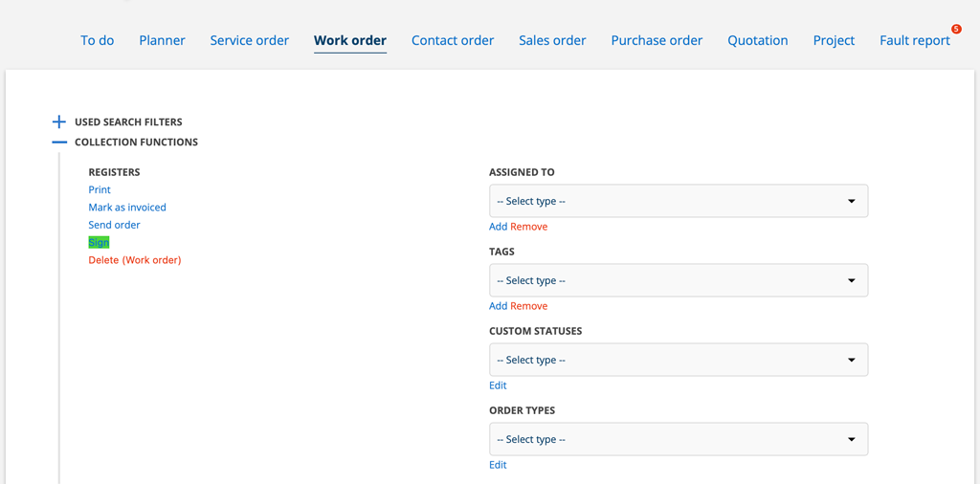The image size is (980, 484).
Task: Click Delete (Work order) link
Action: [134, 259]
